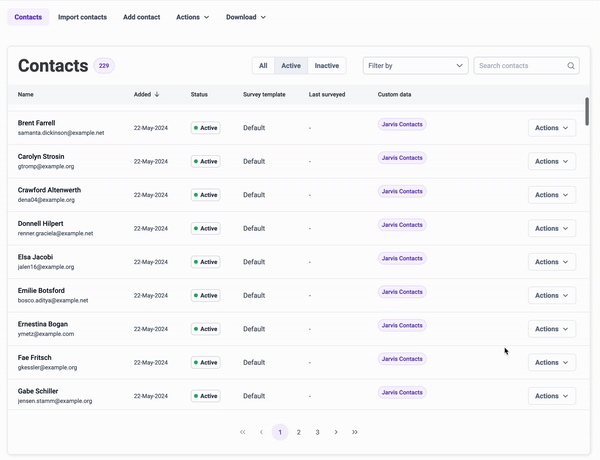This screenshot has width=600, height=460.
Task: Open Actions for Emilie Botsford
Action: tap(552, 295)
